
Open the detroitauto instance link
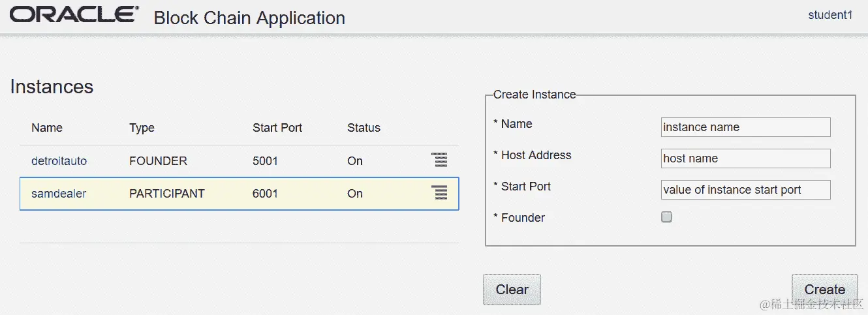59,161
